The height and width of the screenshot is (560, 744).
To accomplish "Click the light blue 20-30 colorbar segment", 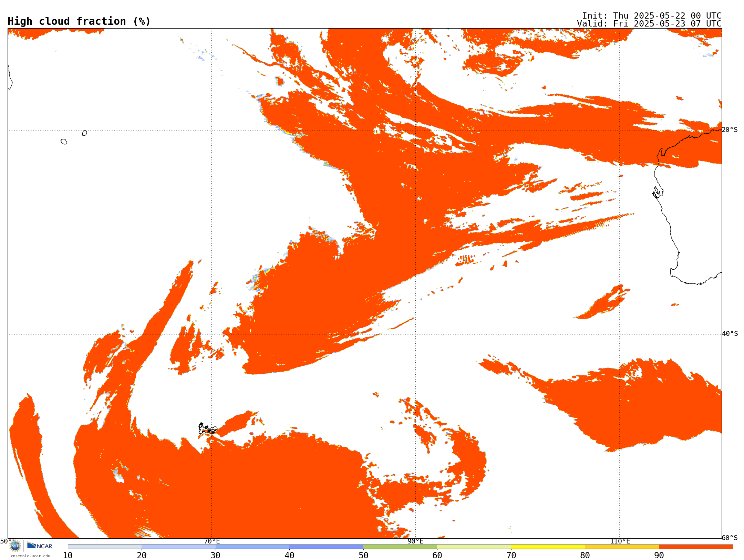I will (x=178, y=547).
